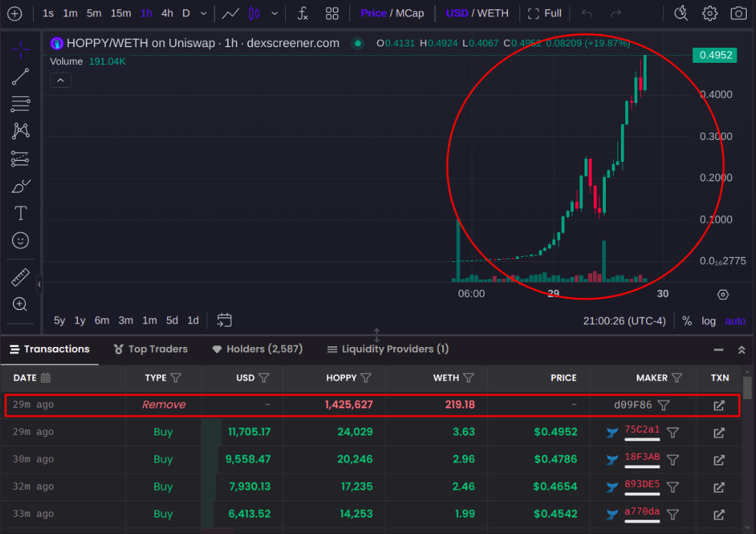Click the zoom in tool
Viewport: 756px width, 534px height.
(x=21, y=304)
